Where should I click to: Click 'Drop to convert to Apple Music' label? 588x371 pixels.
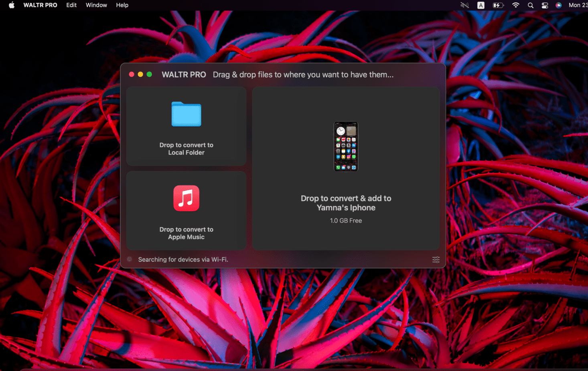coord(186,233)
